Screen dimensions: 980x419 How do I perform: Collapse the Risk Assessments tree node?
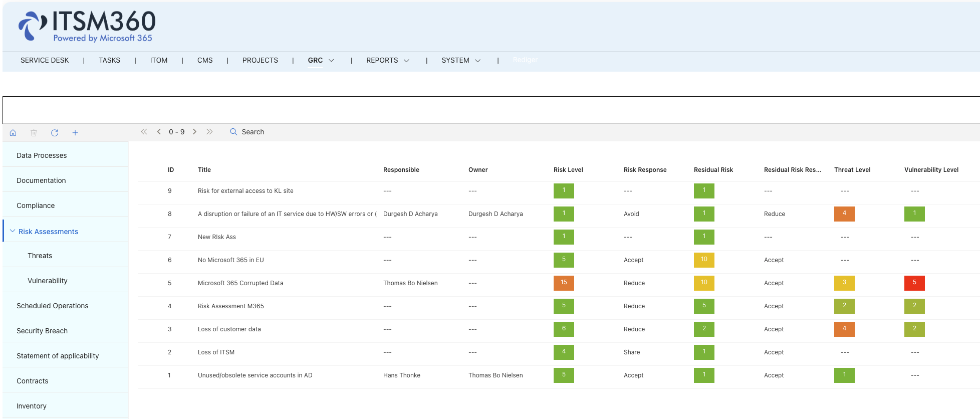(x=13, y=231)
